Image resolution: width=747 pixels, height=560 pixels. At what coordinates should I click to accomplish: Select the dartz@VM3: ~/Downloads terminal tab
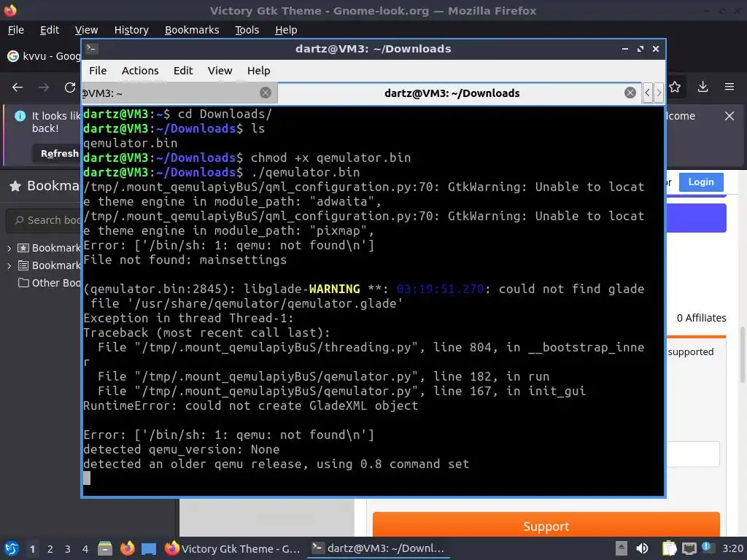pos(452,93)
